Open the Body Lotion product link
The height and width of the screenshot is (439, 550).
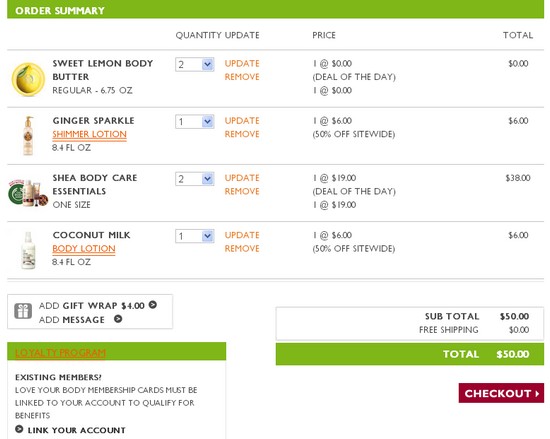tap(84, 249)
